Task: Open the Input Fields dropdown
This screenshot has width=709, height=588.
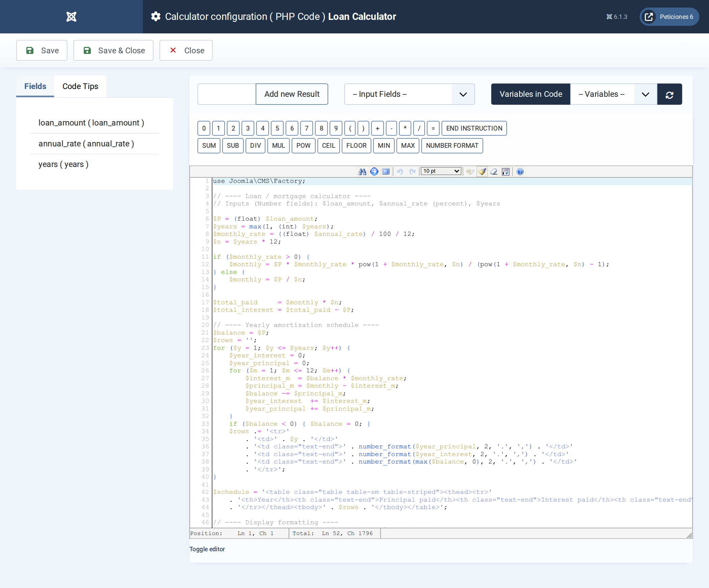Action: 410,94
